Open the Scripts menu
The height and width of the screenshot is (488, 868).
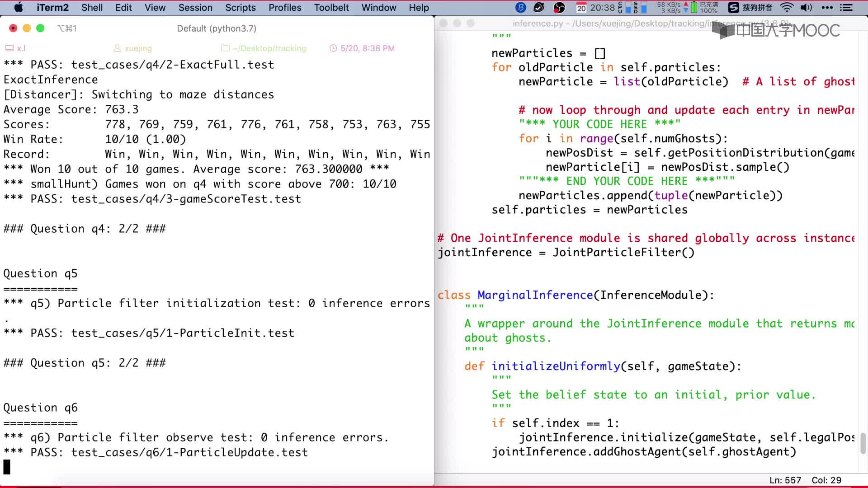tap(241, 7)
